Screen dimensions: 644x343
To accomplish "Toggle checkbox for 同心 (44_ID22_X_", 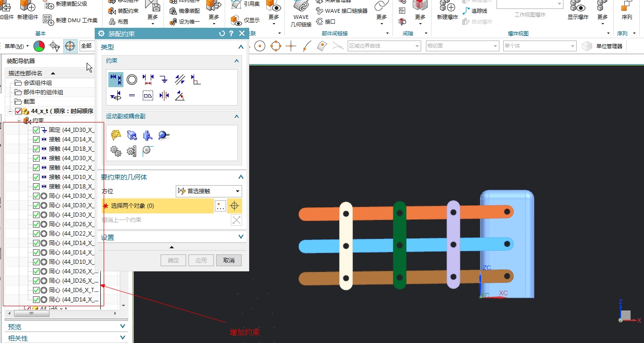I will tap(36, 234).
